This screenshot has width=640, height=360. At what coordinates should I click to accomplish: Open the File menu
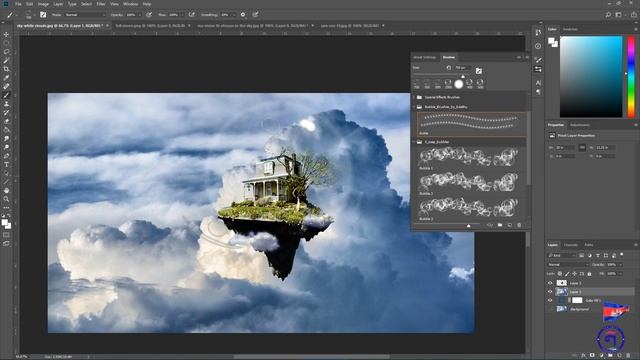tap(18, 4)
